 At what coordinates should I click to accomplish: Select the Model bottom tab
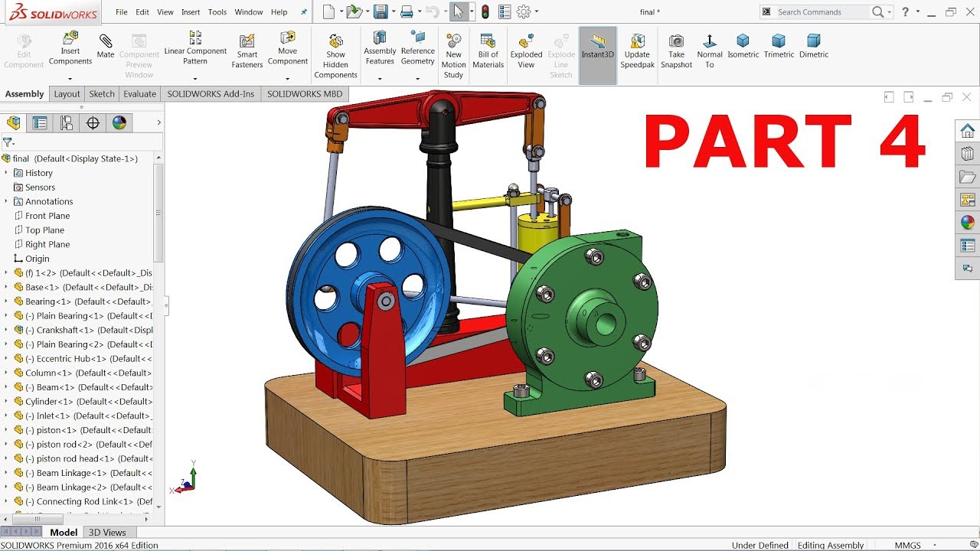(x=64, y=533)
